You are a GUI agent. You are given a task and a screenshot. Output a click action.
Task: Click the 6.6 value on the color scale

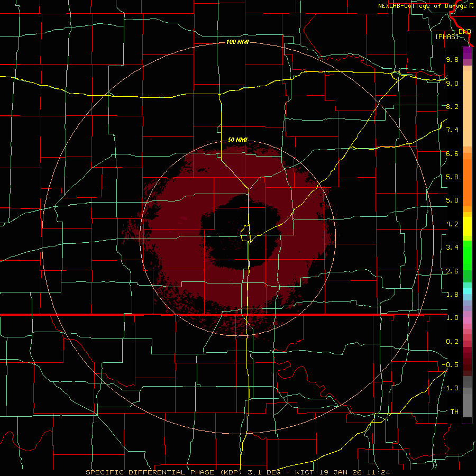tap(452, 153)
